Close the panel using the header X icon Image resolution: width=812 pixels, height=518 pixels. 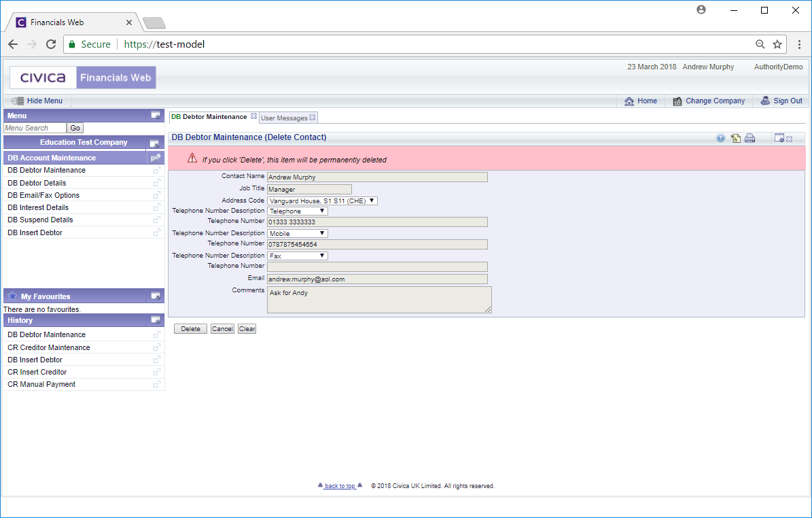789,139
